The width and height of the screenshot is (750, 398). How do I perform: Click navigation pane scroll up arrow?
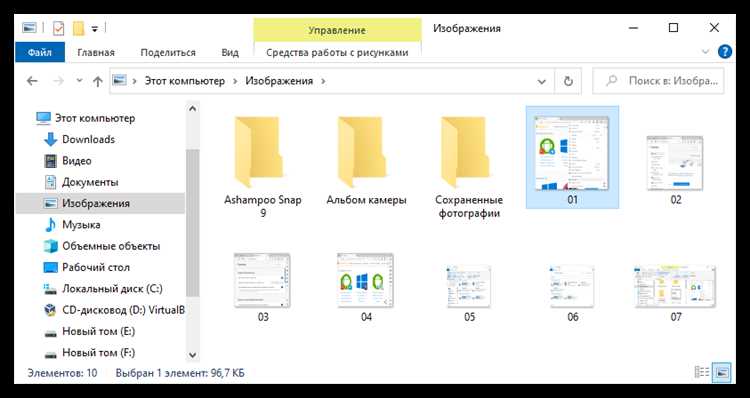click(192, 109)
